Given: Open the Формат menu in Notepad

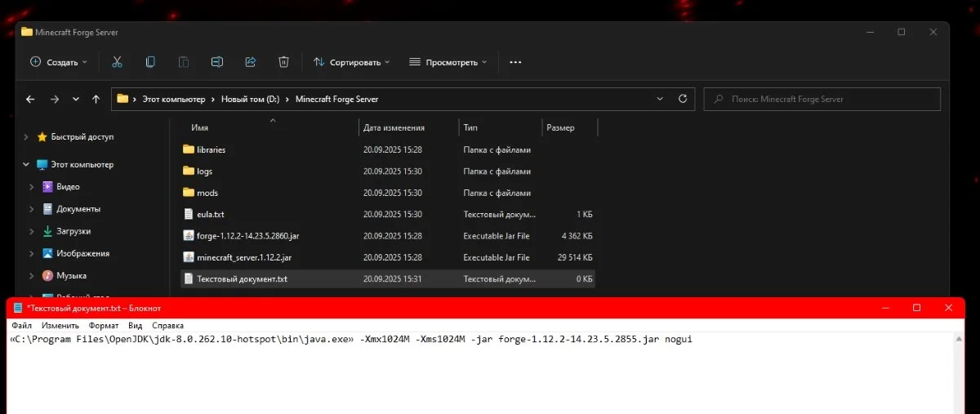Looking at the screenshot, I should point(103,325).
